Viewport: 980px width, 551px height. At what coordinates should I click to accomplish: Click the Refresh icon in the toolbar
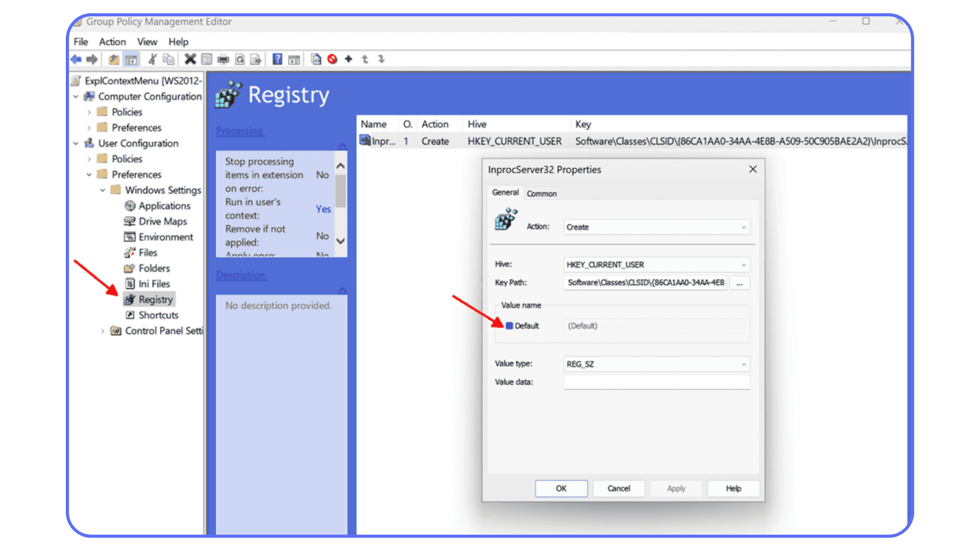pyautogui.click(x=240, y=59)
